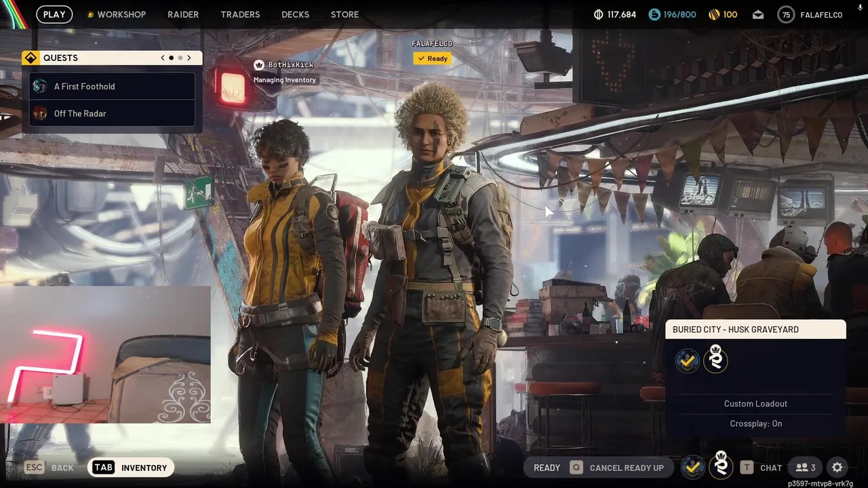Viewport: 868px width, 488px height.
Task: Click the READY label in bottom bar
Action: [x=547, y=468]
